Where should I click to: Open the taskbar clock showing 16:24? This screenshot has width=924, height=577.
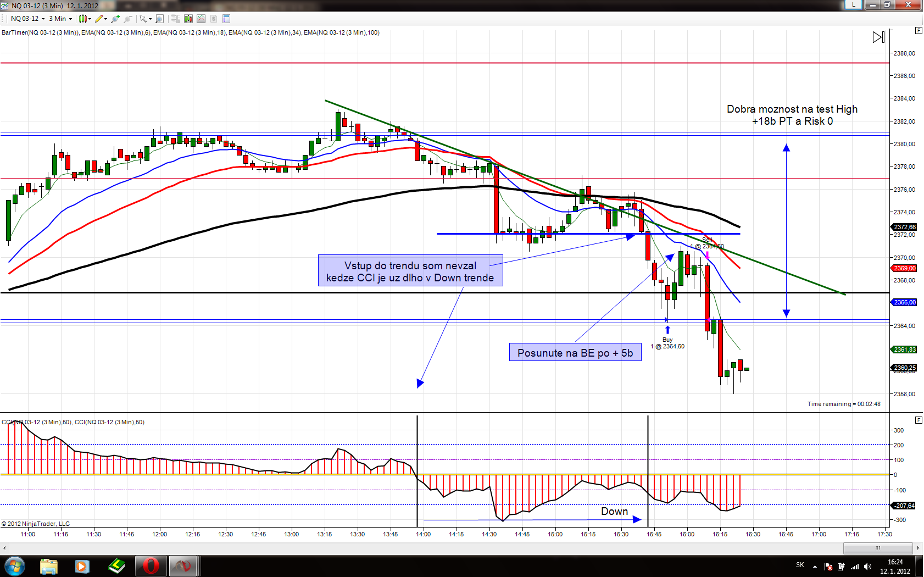pyautogui.click(x=895, y=567)
